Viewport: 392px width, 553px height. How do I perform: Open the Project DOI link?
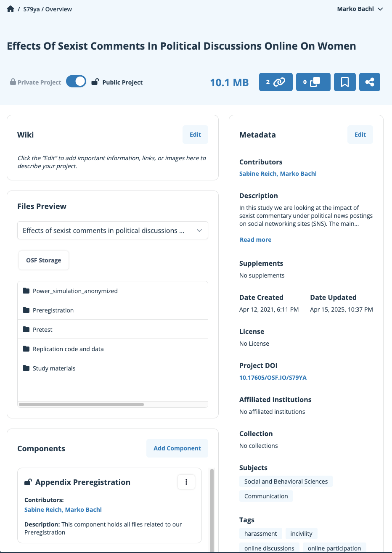pyautogui.click(x=273, y=378)
